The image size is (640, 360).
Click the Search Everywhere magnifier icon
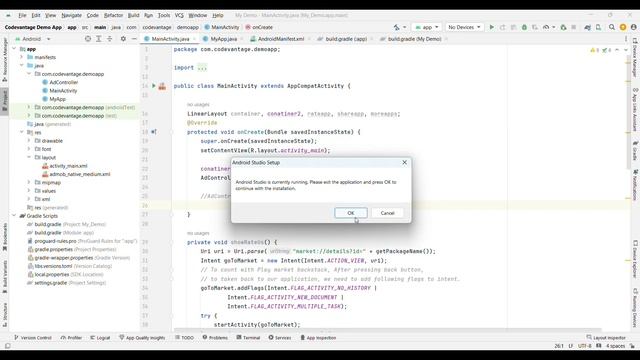611,27
